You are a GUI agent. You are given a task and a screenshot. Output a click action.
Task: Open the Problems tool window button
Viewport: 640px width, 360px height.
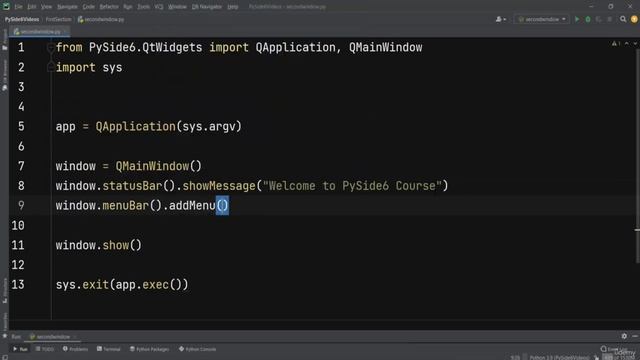tap(76, 349)
